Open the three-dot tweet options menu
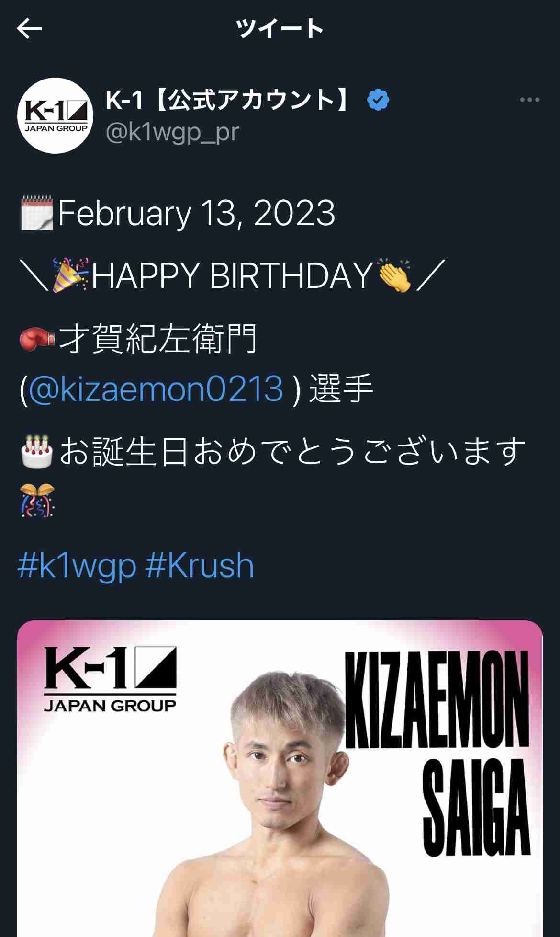 (x=529, y=100)
